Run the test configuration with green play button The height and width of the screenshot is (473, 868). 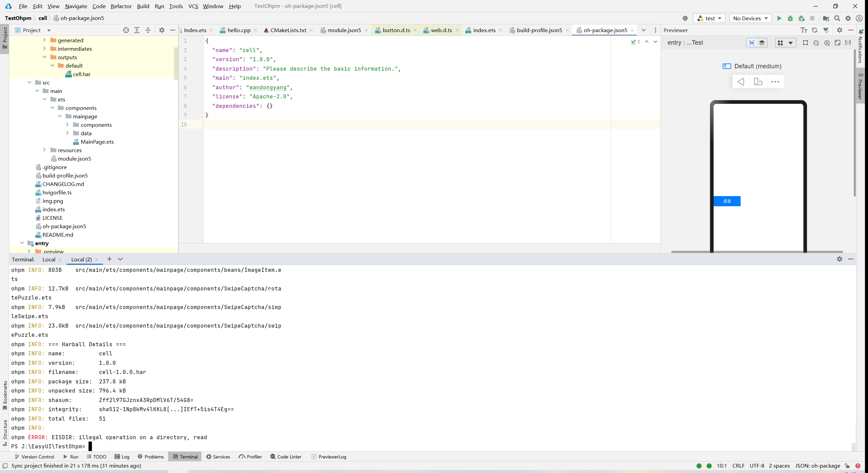tap(779, 18)
